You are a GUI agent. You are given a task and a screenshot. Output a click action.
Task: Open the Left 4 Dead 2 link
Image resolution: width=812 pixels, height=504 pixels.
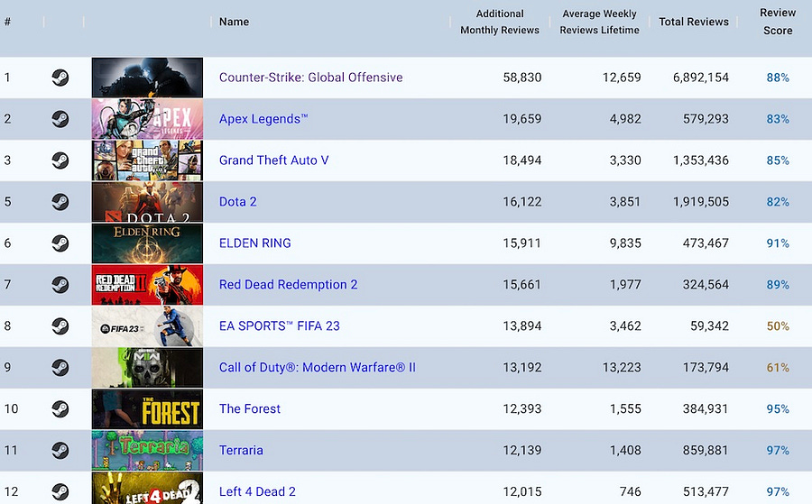point(257,491)
